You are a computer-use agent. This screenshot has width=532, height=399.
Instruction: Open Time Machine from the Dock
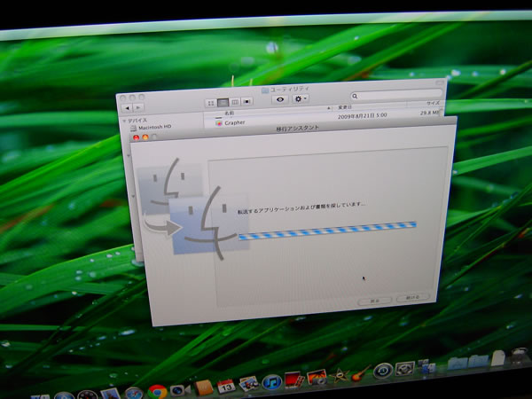[383, 372]
